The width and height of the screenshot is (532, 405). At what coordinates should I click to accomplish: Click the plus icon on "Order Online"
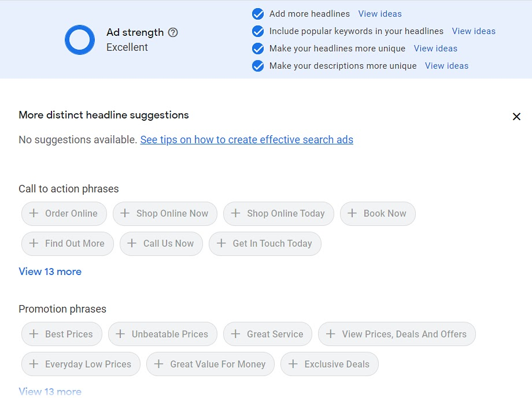(33, 214)
